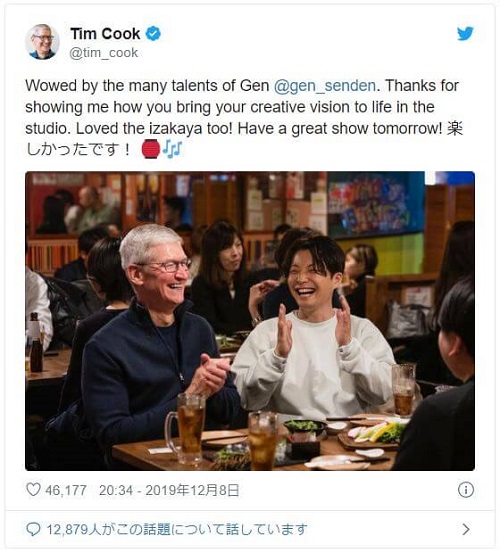Expand conversation with right chevron
The height and width of the screenshot is (553, 500).
pos(466,529)
